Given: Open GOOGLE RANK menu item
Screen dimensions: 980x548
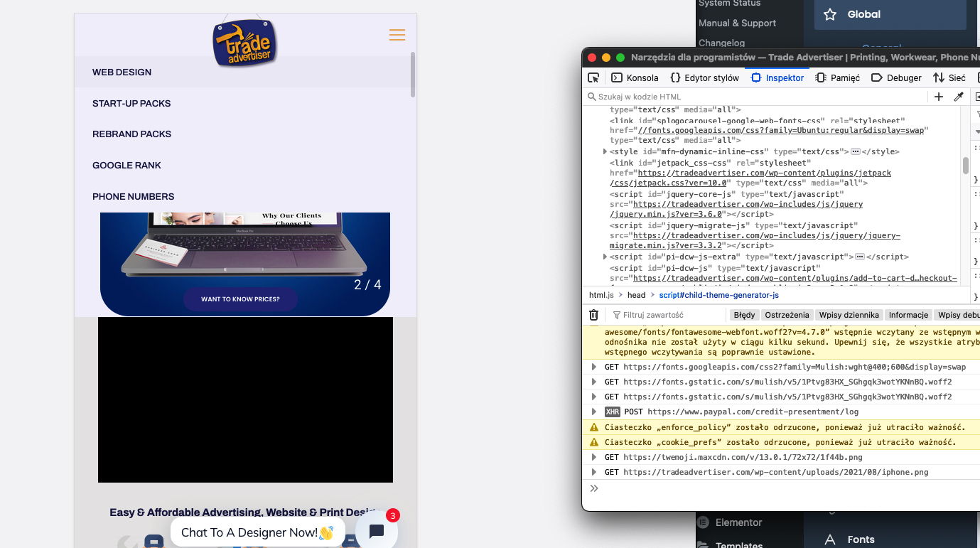Looking at the screenshot, I should tap(126, 165).
